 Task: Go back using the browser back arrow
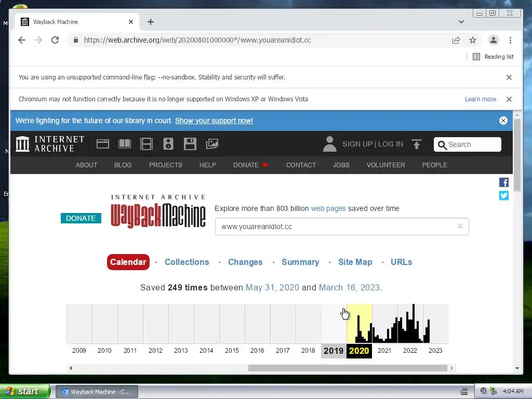(x=22, y=40)
